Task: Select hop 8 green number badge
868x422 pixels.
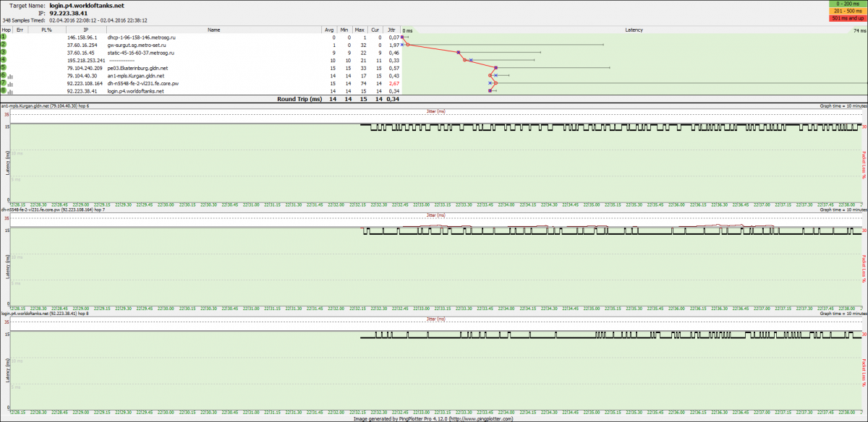Action: point(4,91)
